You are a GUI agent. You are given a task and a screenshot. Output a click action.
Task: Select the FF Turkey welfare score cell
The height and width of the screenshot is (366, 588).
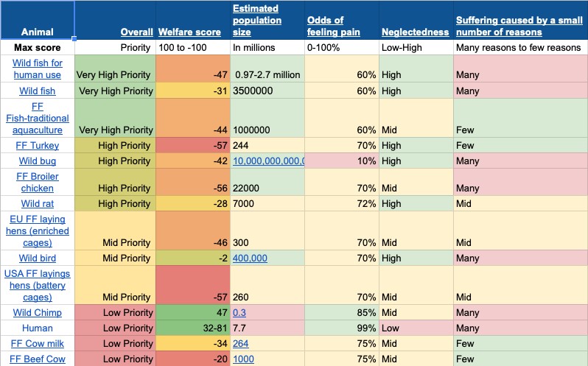pos(193,145)
